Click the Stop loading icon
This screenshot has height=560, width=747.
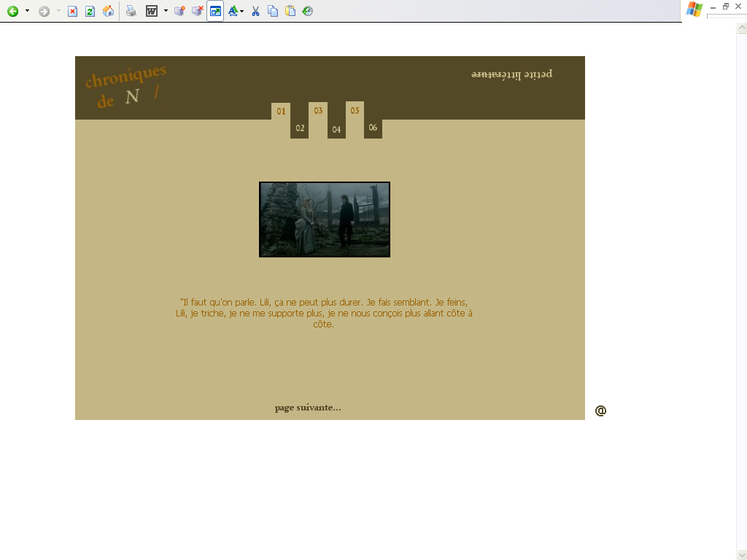(x=72, y=11)
